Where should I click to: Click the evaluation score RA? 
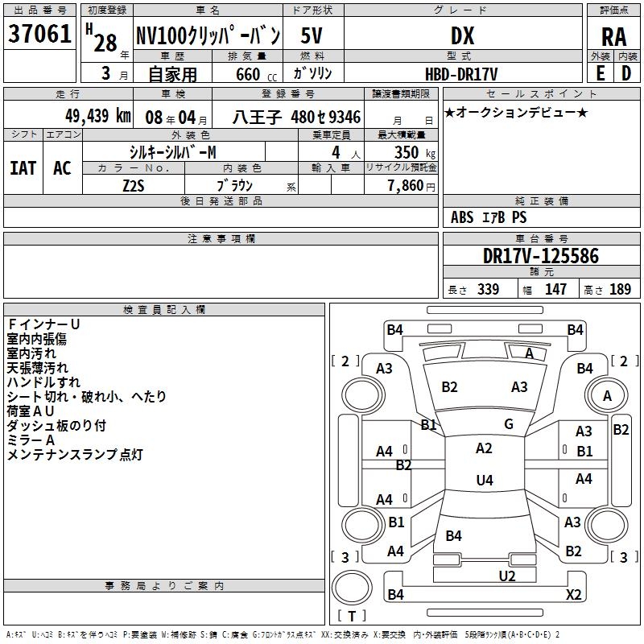(x=613, y=37)
